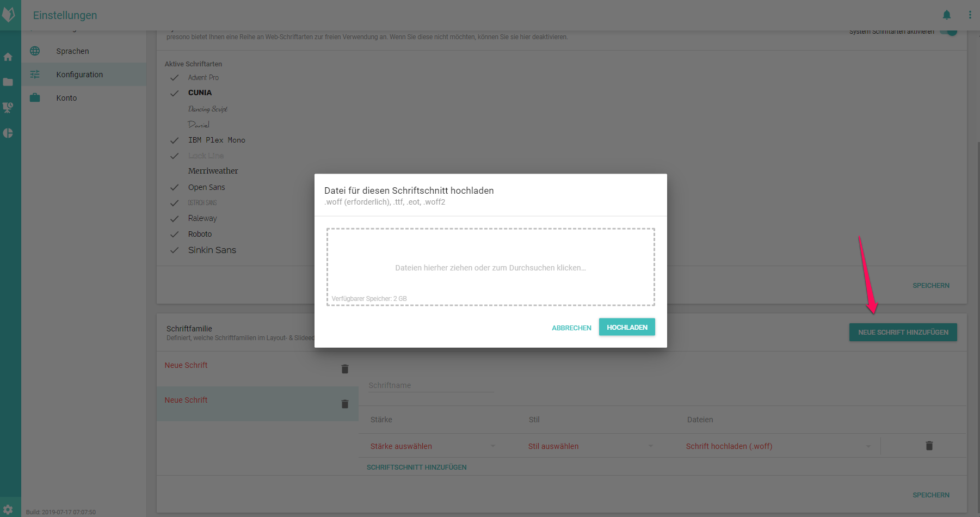980x517 pixels.
Task: Open the analytics pie chart icon
Action: (8, 133)
